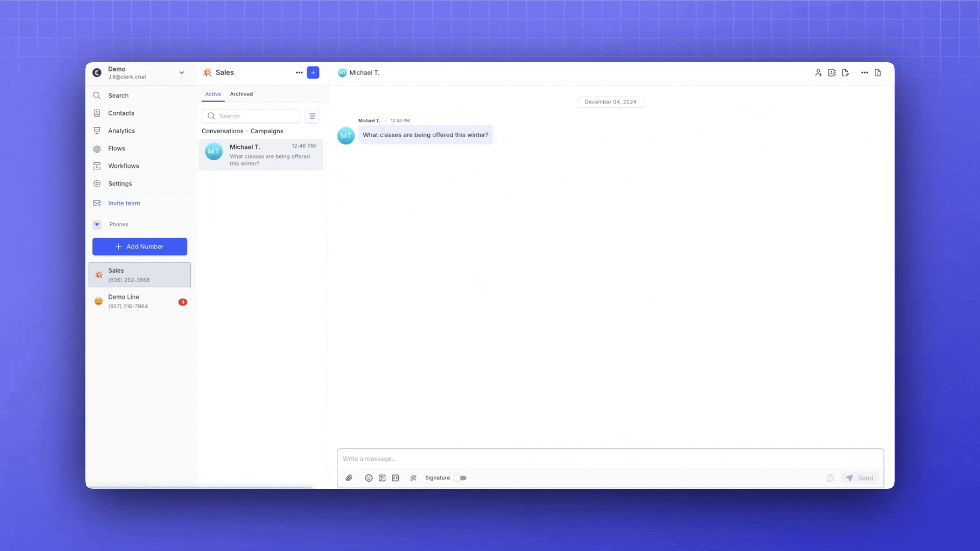The image size is (980, 551).
Task: Click the assign user icon in header
Action: 818,73
